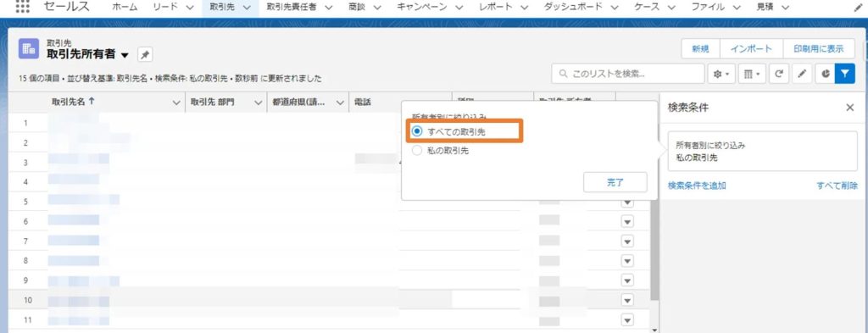Viewport: 868px width, 333px height.
Task: Click the pencil icon to edit navigation bar
Action: tap(859, 7)
